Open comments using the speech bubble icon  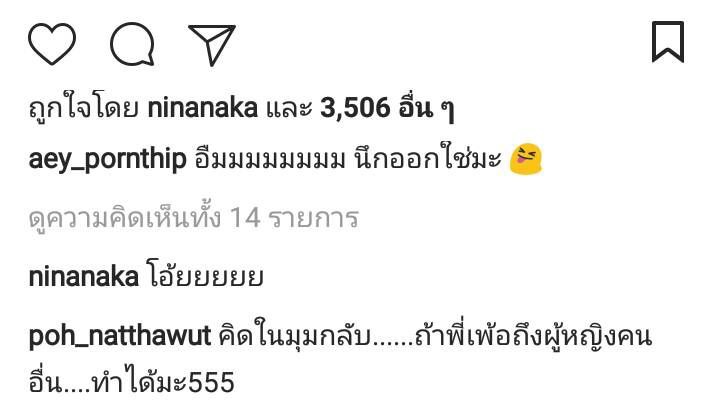(132, 44)
